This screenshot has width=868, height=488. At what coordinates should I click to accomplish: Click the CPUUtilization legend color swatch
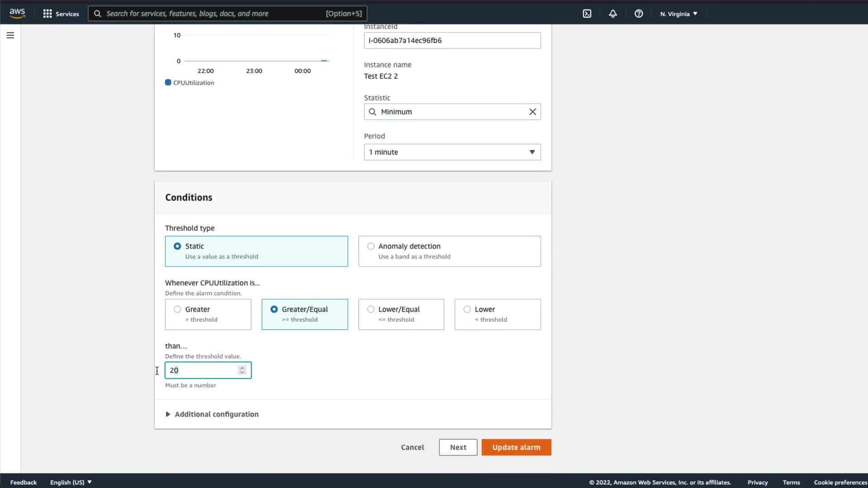click(168, 83)
